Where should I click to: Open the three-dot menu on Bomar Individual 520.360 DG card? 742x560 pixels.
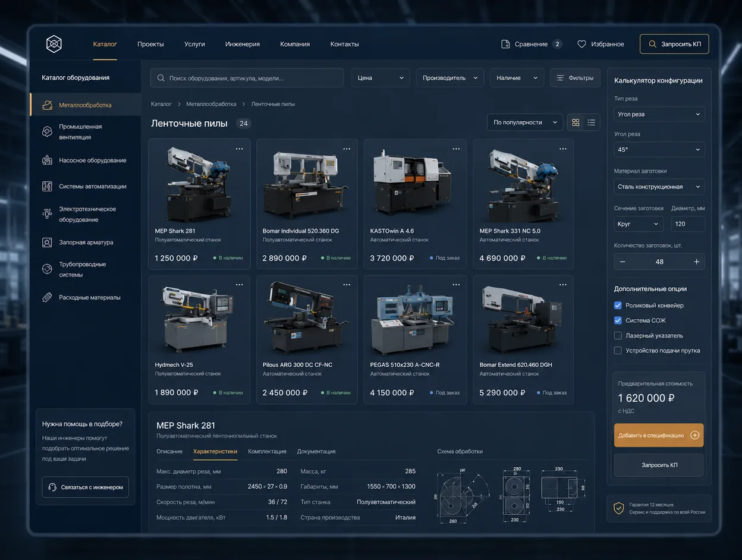click(x=347, y=149)
